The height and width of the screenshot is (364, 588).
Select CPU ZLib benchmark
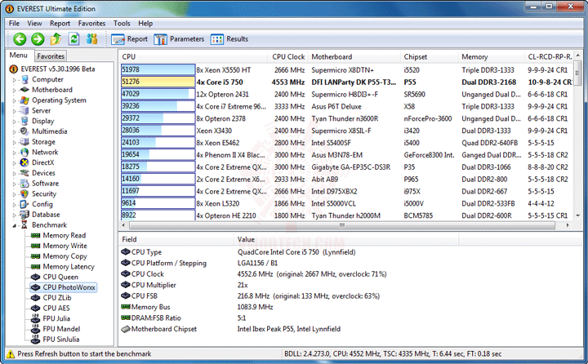point(57,298)
